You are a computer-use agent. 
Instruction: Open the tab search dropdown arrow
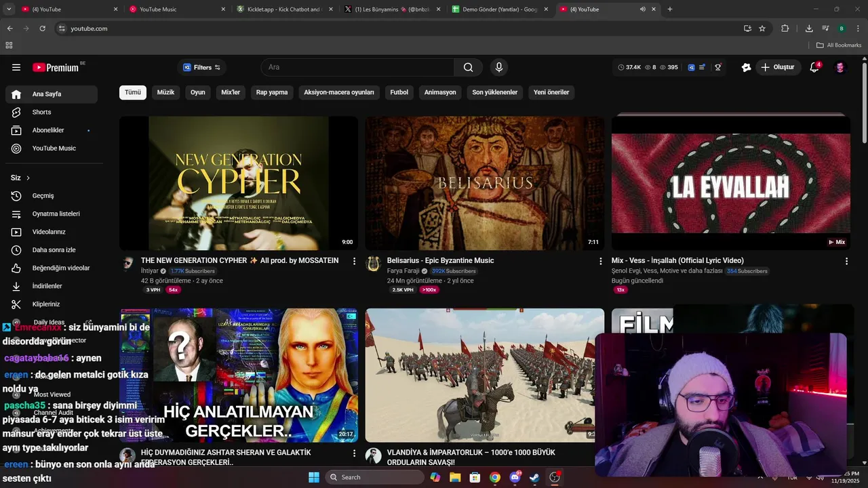point(9,9)
